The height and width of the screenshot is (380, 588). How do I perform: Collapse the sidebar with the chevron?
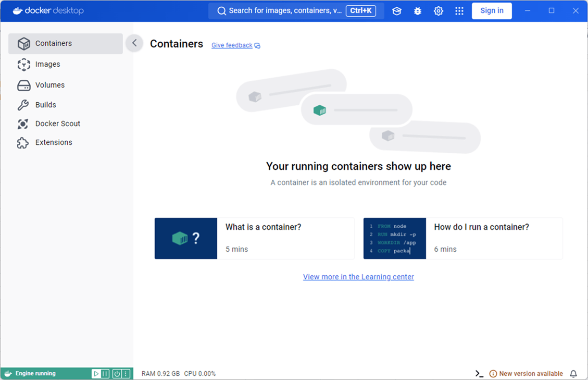[x=134, y=43]
